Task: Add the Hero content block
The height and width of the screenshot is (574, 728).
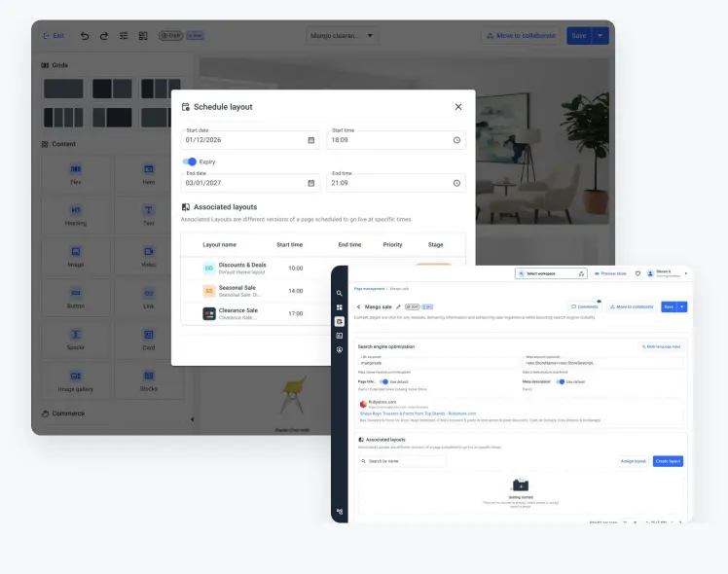Action: [x=149, y=174]
